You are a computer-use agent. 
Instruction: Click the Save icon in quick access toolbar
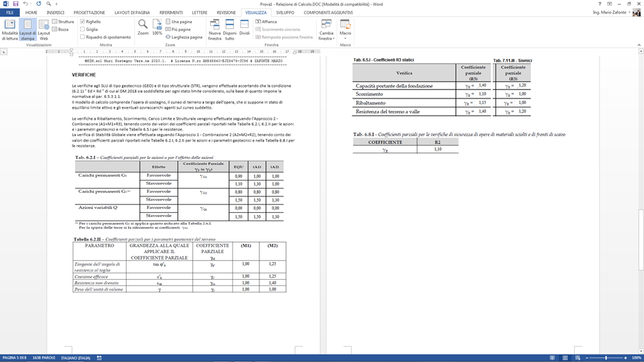[x=16, y=3]
